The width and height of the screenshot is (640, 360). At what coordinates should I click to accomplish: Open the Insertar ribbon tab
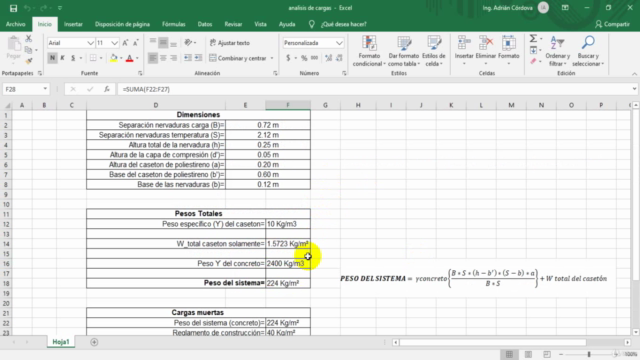click(x=73, y=24)
